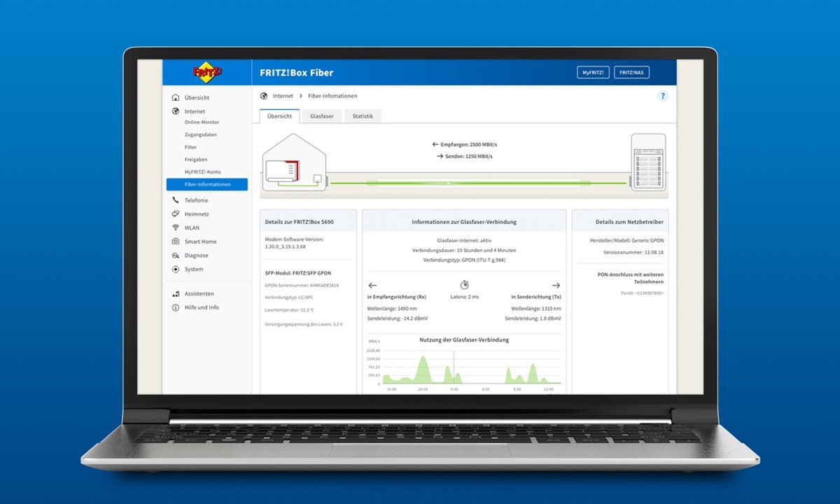Open the FRITZ!NAS button
The height and width of the screenshot is (504, 840).
(x=631, y=72)
